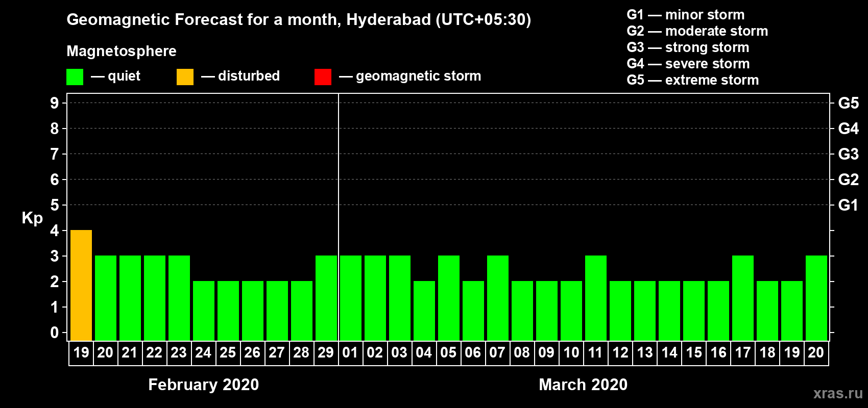868x408 pixels.
Task: Select date label 04 on the axis
Action: [x=424, y=352]
